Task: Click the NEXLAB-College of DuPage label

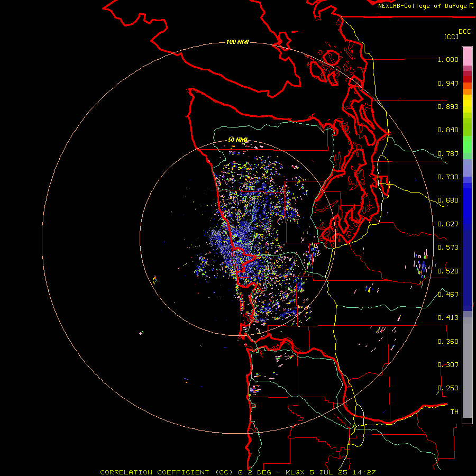Action: (422, 6)
